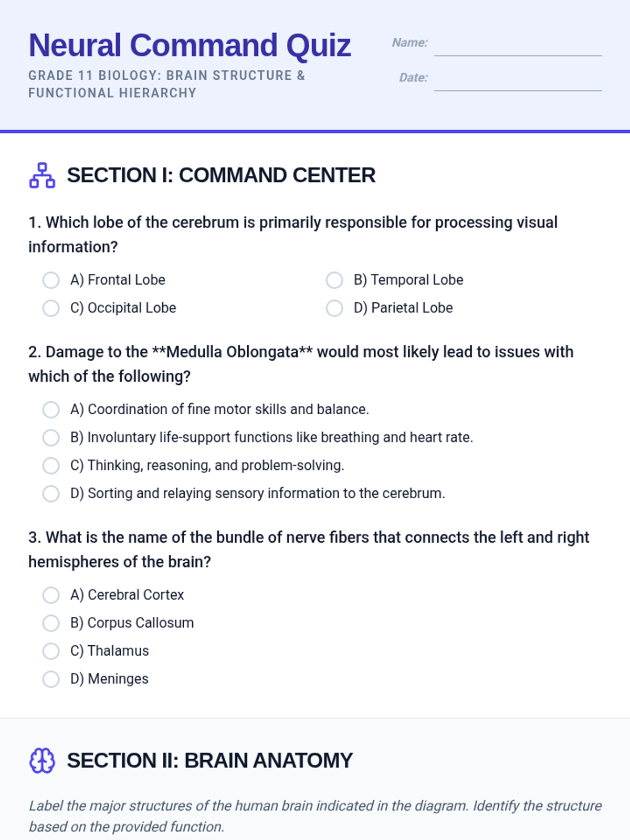Pick D) Meninges radio button

click(x=51, y=679)
